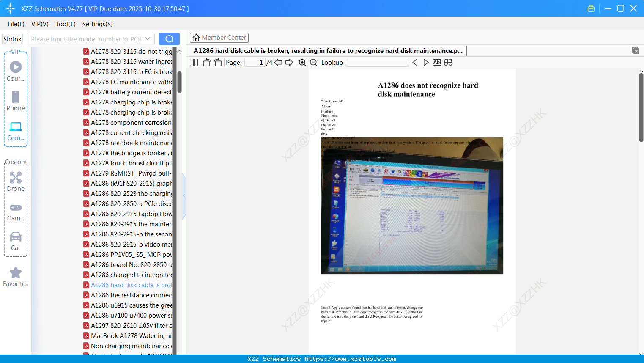
Task: Select the A1286 hard disk cable document tab
Action: pyautogui.click(x=328, y=51)
